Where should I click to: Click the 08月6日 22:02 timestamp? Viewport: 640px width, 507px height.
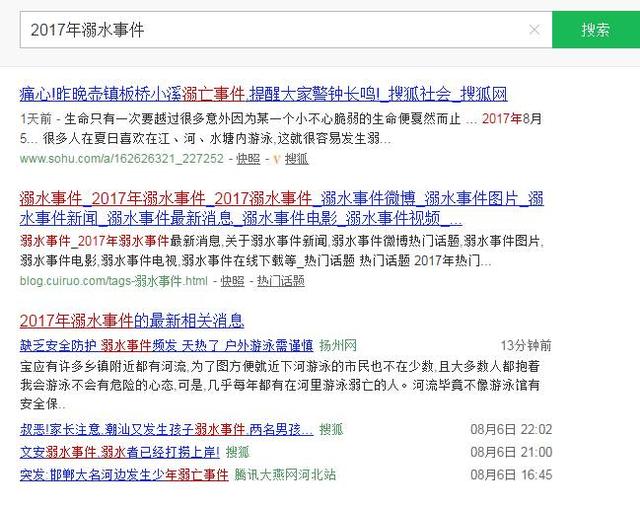(511, 429)
